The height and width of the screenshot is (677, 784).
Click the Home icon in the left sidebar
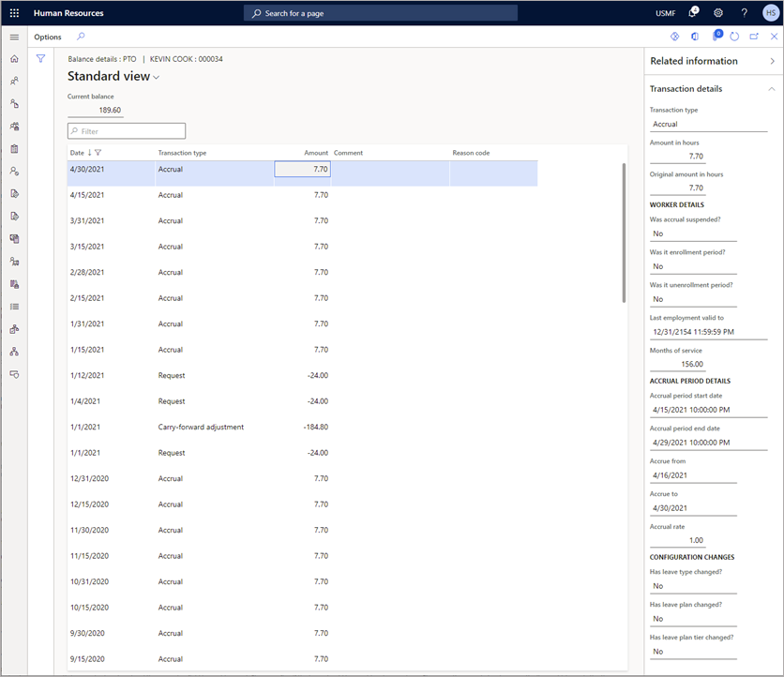13,58
